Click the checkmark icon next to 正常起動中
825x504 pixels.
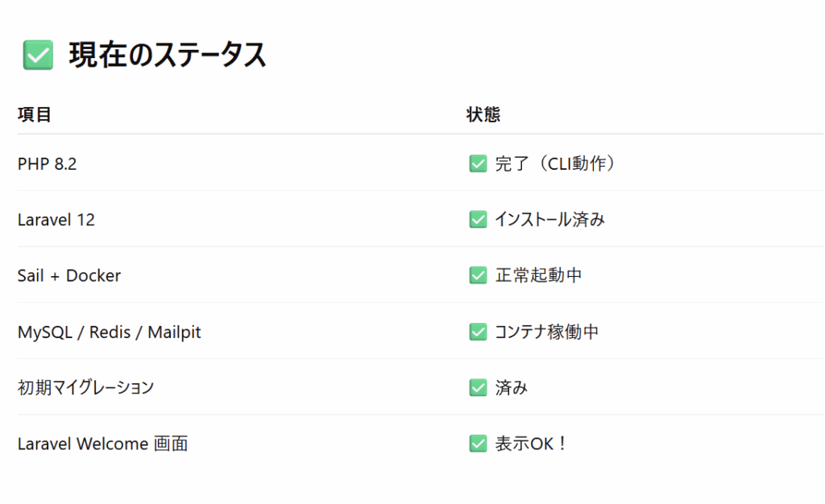478,275
